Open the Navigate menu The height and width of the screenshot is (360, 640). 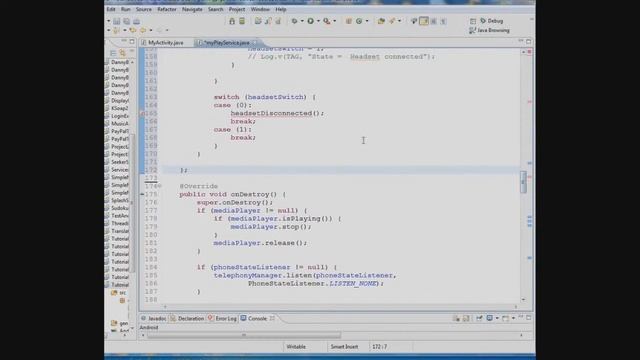(x=192, y=9)
